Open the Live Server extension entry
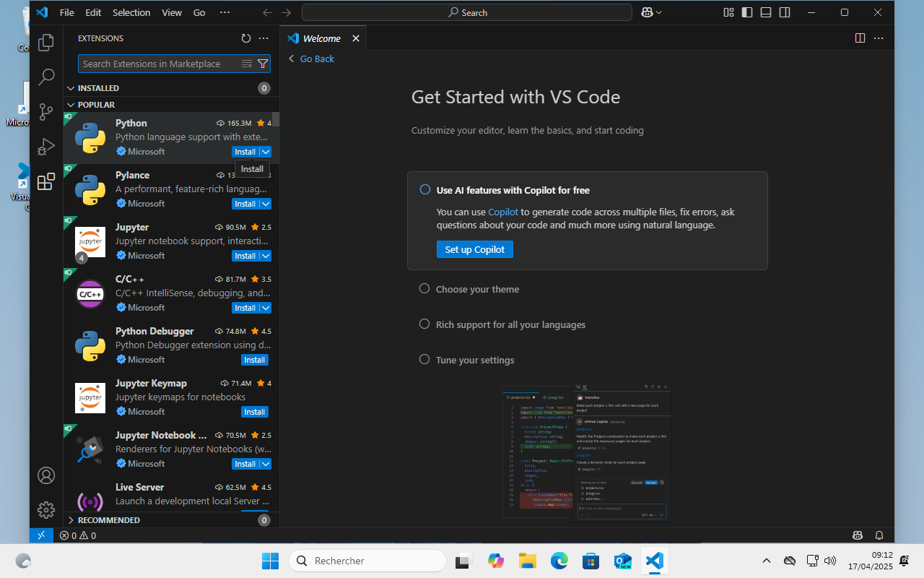This screenshot has height=578, width=924. point(172,494)
